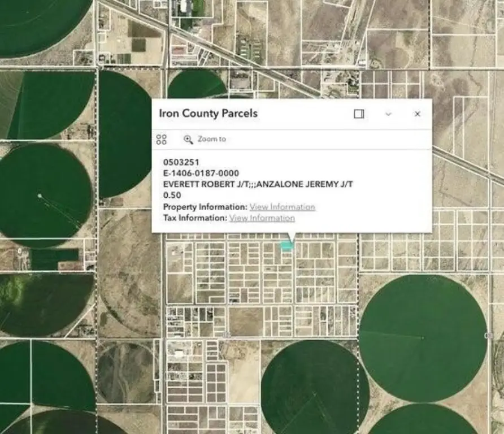Click pivot center of large right crop circle
Screen dimensions: 504x434
[422, 338]
